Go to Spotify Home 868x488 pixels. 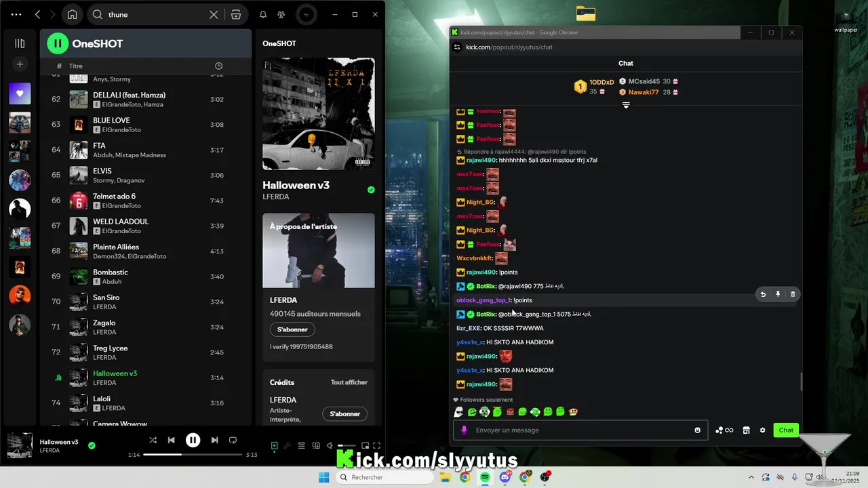[73, 14]
